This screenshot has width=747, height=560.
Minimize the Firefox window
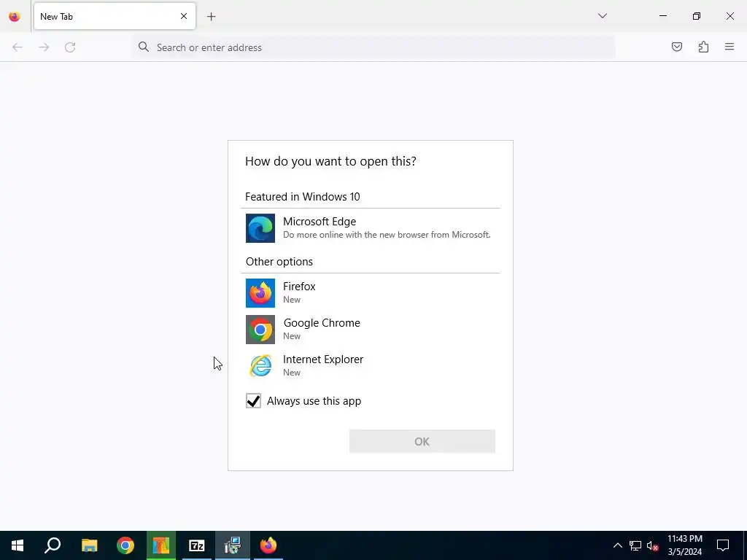pos(662,16)
